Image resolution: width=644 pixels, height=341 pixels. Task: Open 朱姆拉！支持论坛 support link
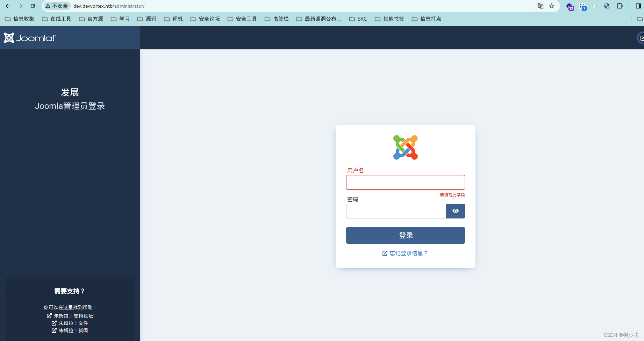point(70,316)
